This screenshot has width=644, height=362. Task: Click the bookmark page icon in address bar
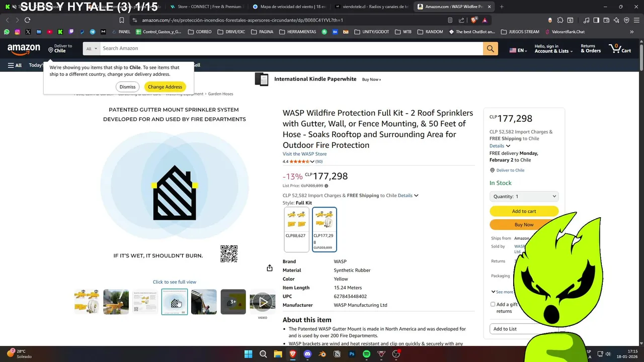pos(122,20)
